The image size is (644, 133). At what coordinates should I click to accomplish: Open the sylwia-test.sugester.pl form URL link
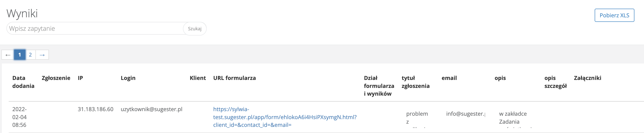[285, 117]
